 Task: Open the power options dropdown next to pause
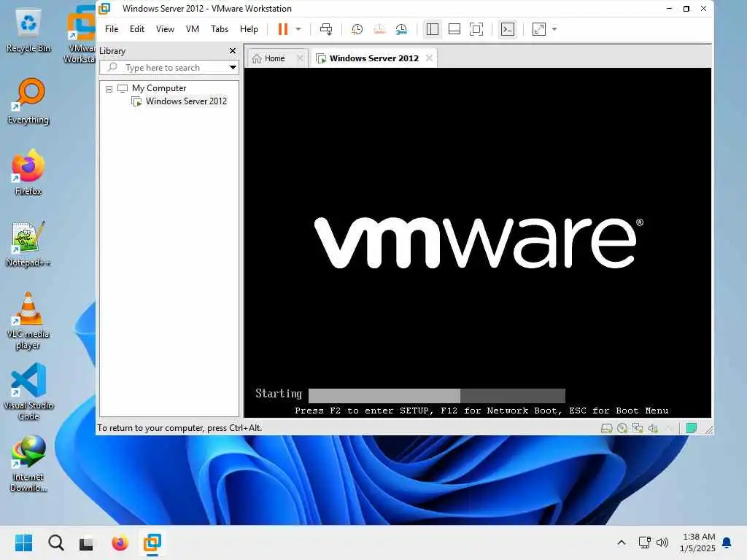pos(298,29)
